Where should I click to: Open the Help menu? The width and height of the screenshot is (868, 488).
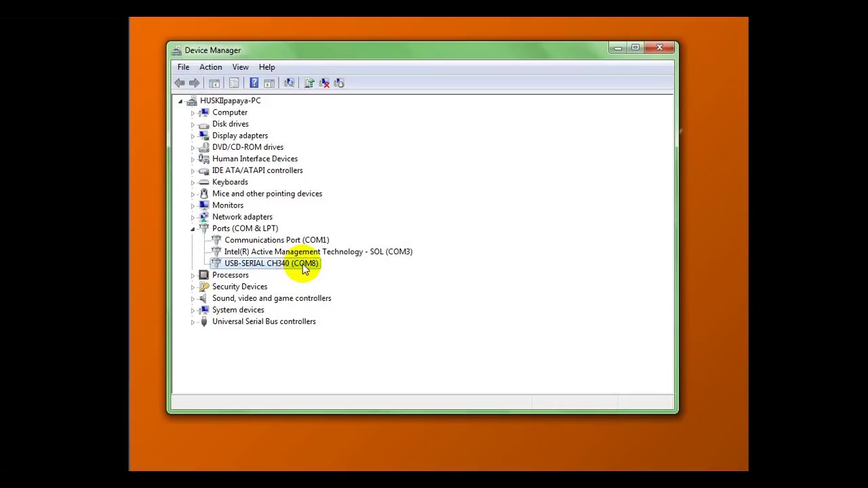[267, 67]
